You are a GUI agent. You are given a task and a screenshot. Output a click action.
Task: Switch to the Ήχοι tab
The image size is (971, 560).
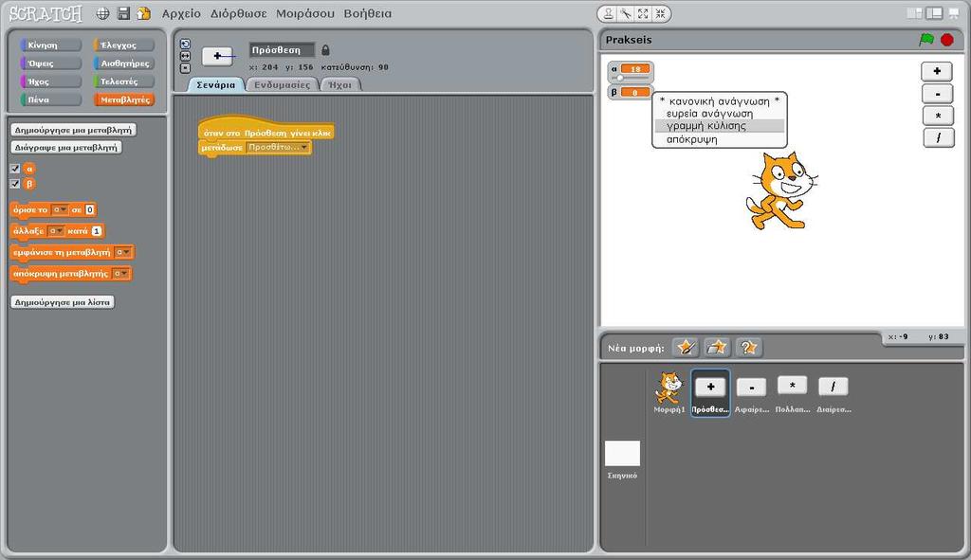point(339,84)
